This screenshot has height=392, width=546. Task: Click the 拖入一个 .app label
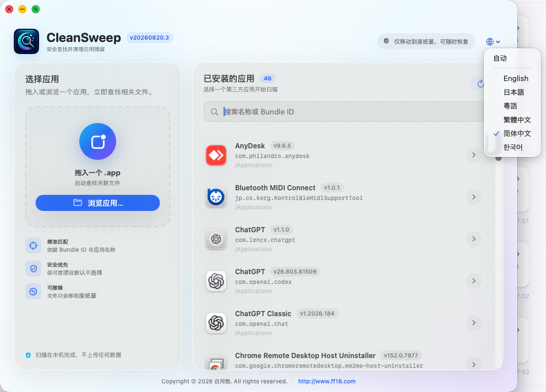98,172
